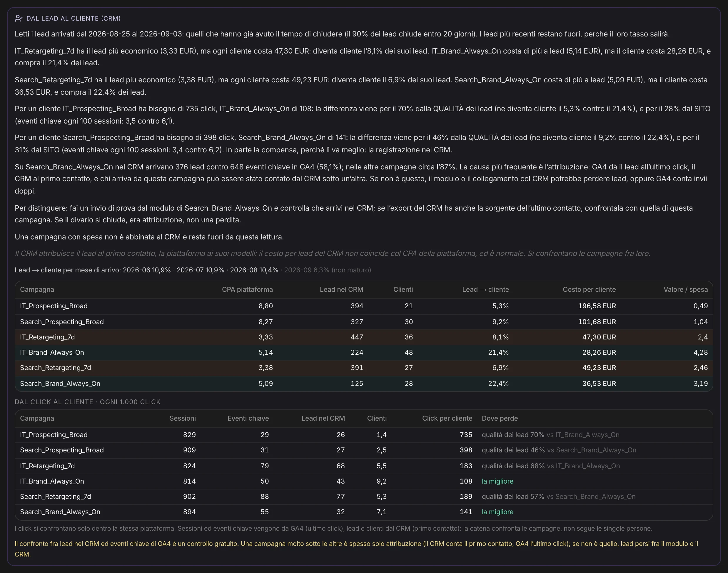This screenshot has height=573, width=728.
Task: Click the 47,30 EUR table cell
Action: [x=599, y=337]
